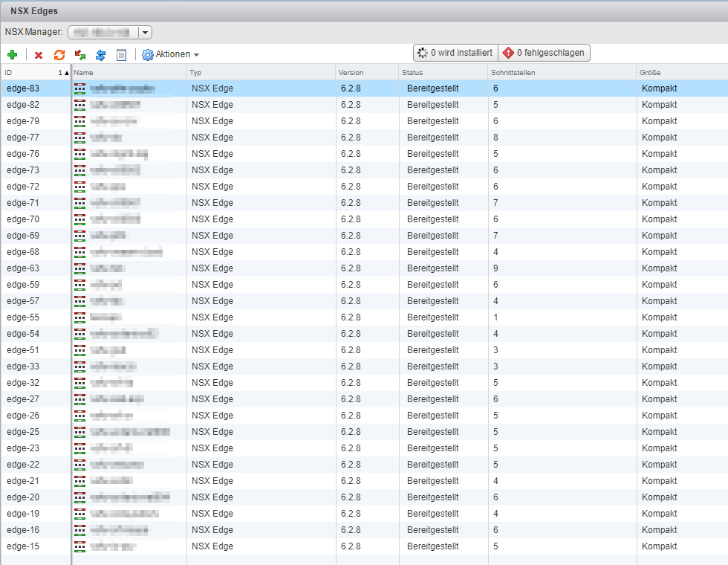Viewport: 728px width, 565px height.
Task: Click the blue arrows upgrade version icon
Action: (101, 55)
